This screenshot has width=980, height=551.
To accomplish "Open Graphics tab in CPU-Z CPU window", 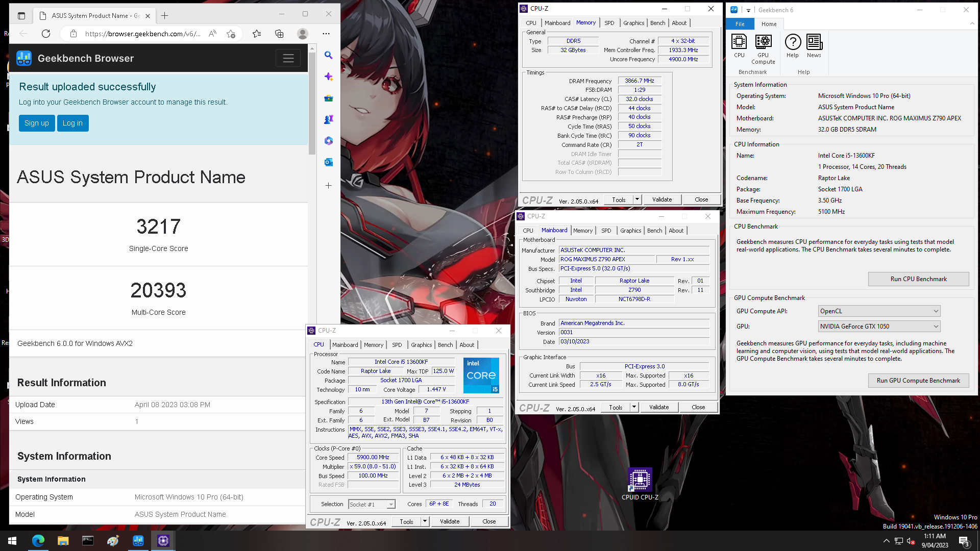I will 421,345.
